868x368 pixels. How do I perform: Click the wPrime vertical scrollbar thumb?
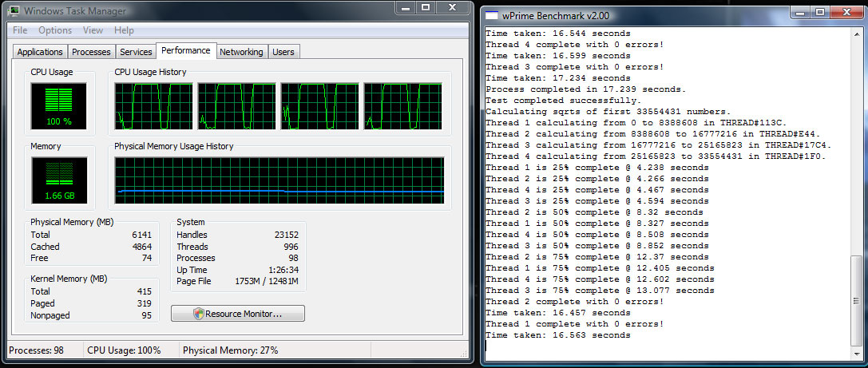(858, 300)
